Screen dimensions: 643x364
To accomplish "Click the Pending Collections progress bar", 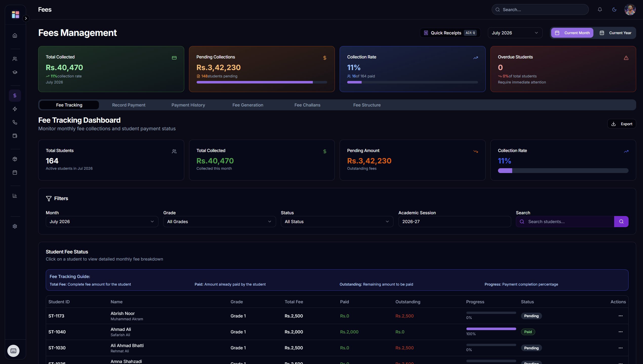I will coord(262,82).
